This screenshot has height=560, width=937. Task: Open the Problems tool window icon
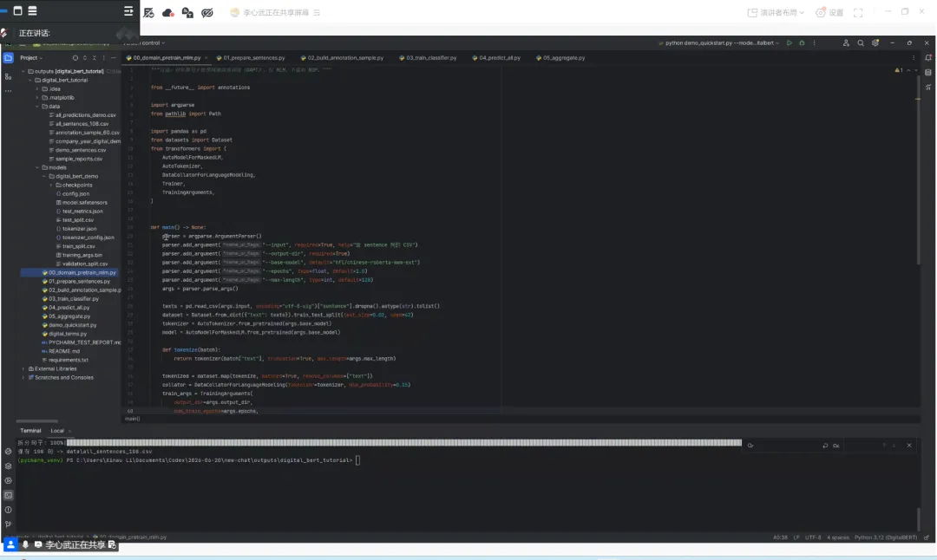point(9,510)
